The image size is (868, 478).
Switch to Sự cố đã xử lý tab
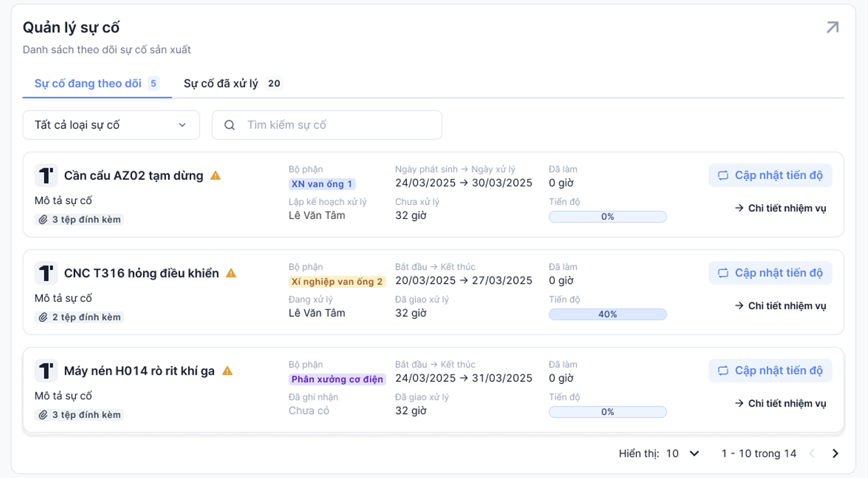232,84
